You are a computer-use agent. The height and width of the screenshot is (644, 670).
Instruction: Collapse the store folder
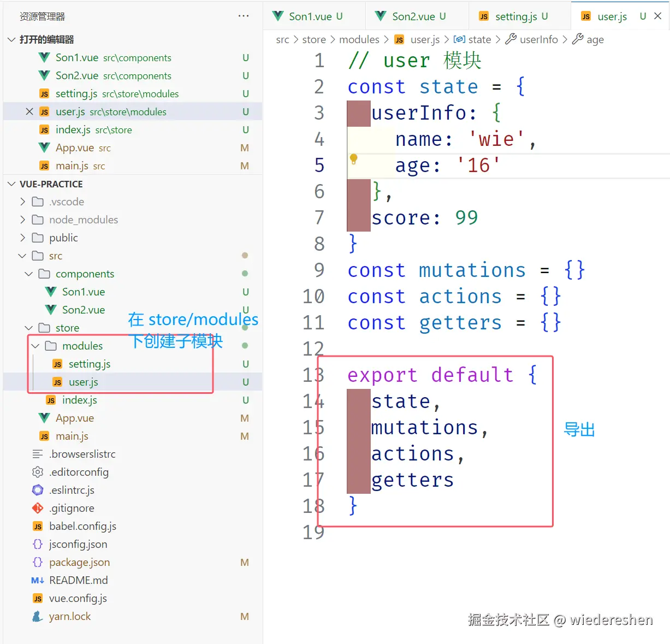(x=29, y=328)
